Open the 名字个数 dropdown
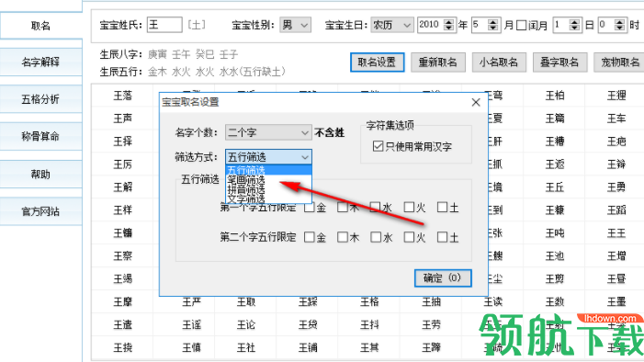This screenshot has height=362, width=644. [268, 132]
